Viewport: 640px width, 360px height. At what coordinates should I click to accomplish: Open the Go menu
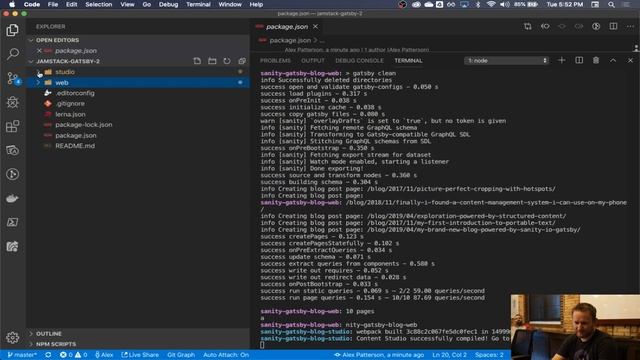coord(147,4)
